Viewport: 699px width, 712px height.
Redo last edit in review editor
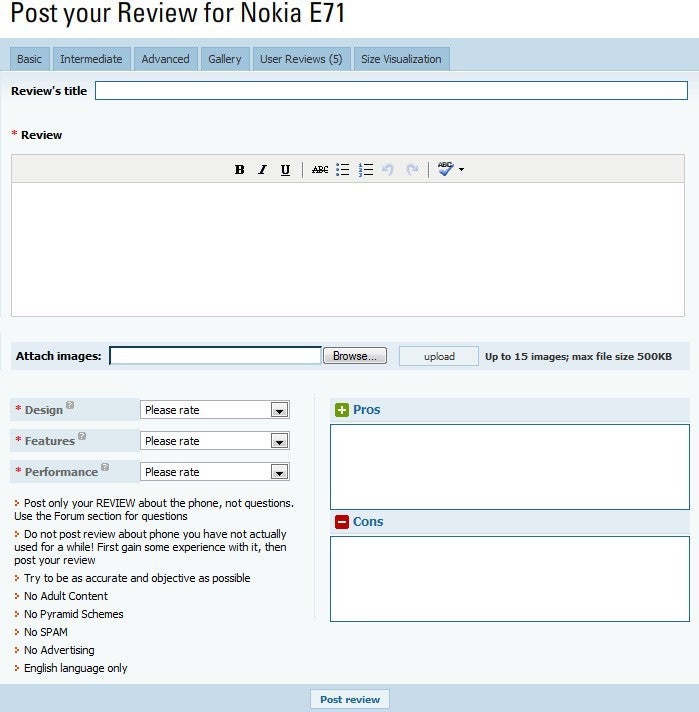point(412,169)
